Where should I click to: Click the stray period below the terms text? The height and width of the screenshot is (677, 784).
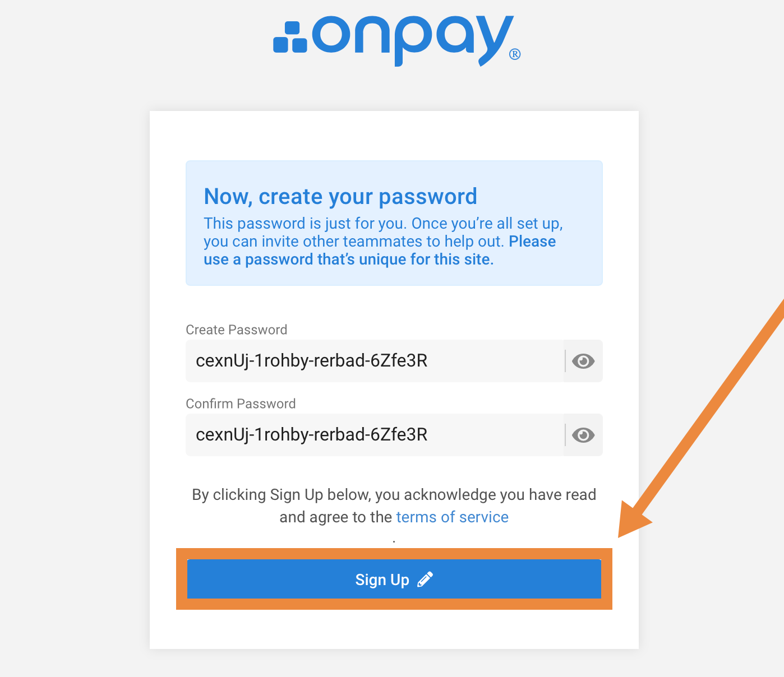(x=394, y=541)
